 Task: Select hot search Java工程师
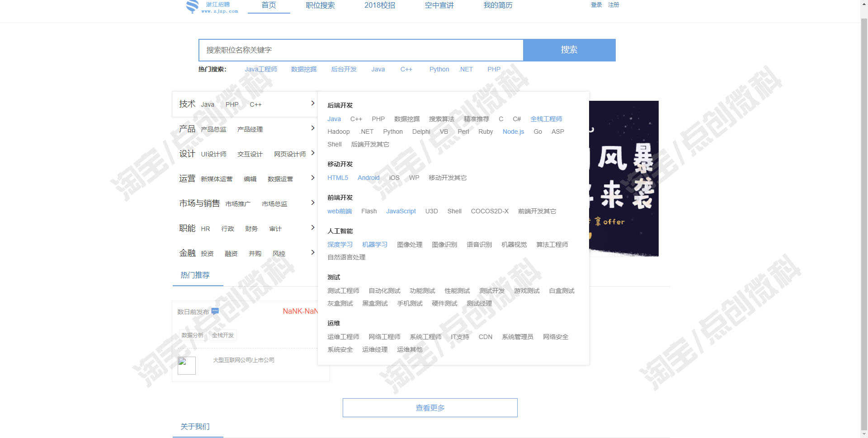click(261, 69)
